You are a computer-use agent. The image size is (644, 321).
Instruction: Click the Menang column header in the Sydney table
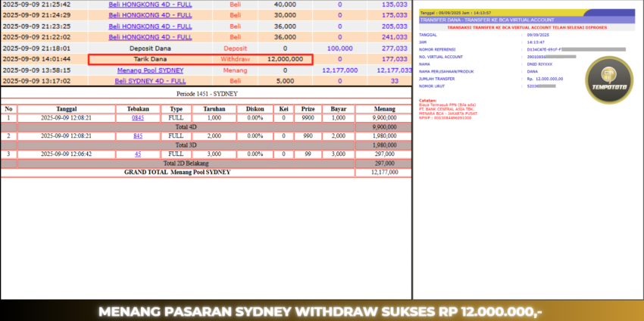click(x=384, y=109)
